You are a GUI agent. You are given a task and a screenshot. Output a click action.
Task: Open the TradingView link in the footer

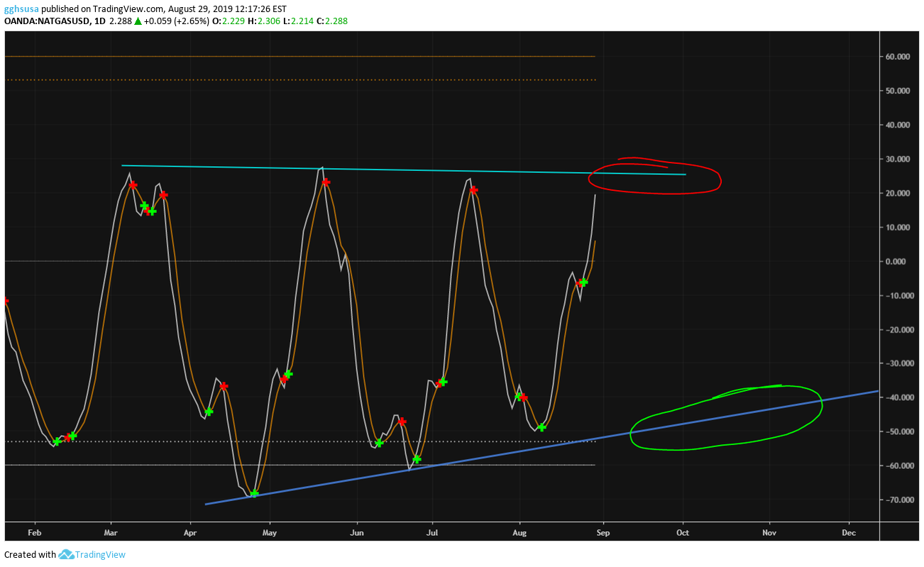tap(100, 554)
